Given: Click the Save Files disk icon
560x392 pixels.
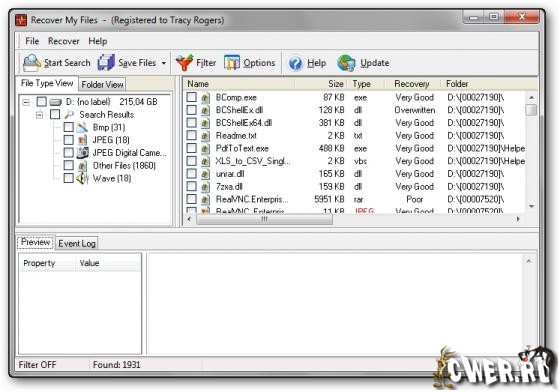Looking at the screenshot, I should pos(106,62).
